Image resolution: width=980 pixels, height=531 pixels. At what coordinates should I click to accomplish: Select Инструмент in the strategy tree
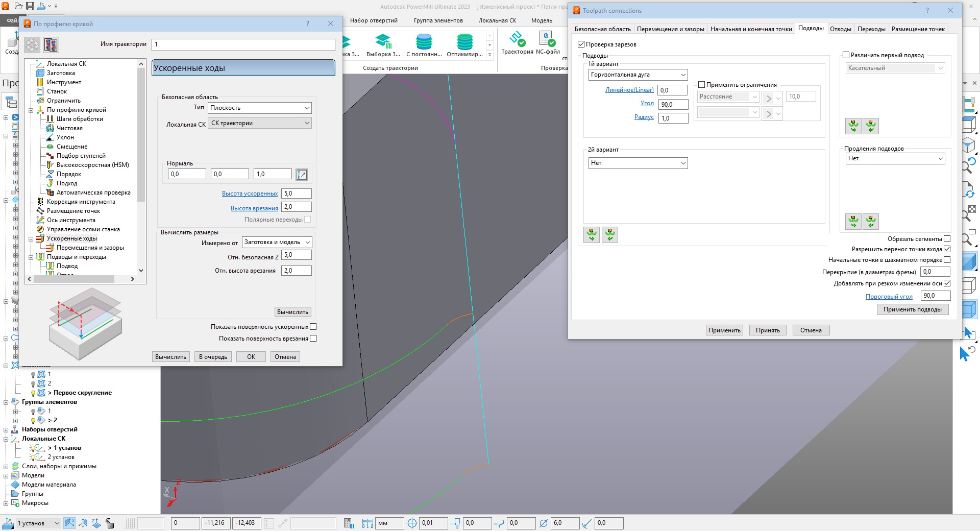(64, 82)
